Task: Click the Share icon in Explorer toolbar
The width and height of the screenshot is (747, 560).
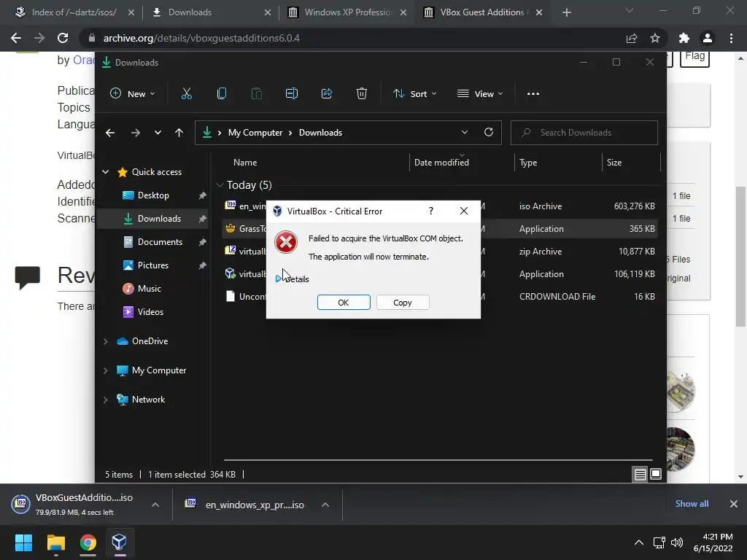Action: [327, 94]
